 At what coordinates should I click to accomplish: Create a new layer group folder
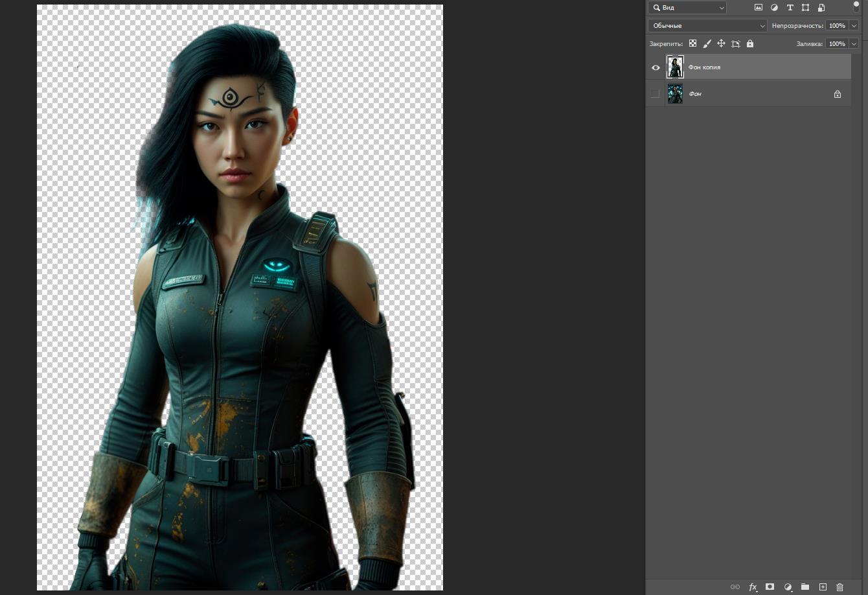805,587
